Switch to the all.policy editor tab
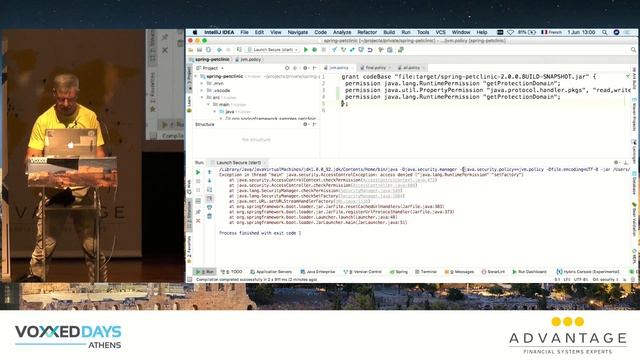This screenshot has width=640, height=360. coord(411,68)
